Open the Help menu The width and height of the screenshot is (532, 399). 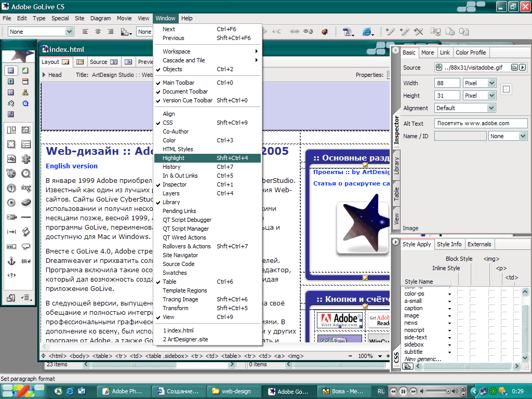[x=187, y=18]
